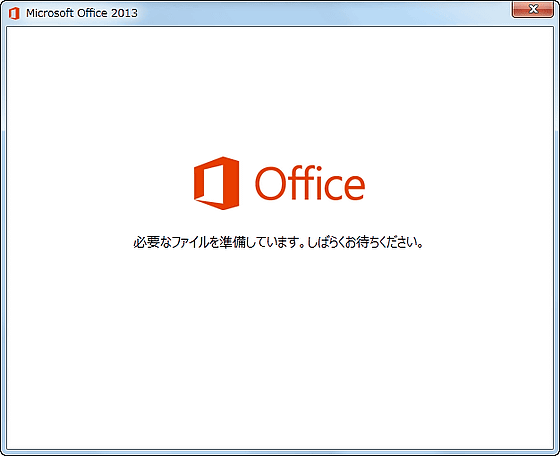Viewport: 560px width, 456px height.
Task: Click the word "Microsoft" in the title bar
Action: tap(50, 13)
